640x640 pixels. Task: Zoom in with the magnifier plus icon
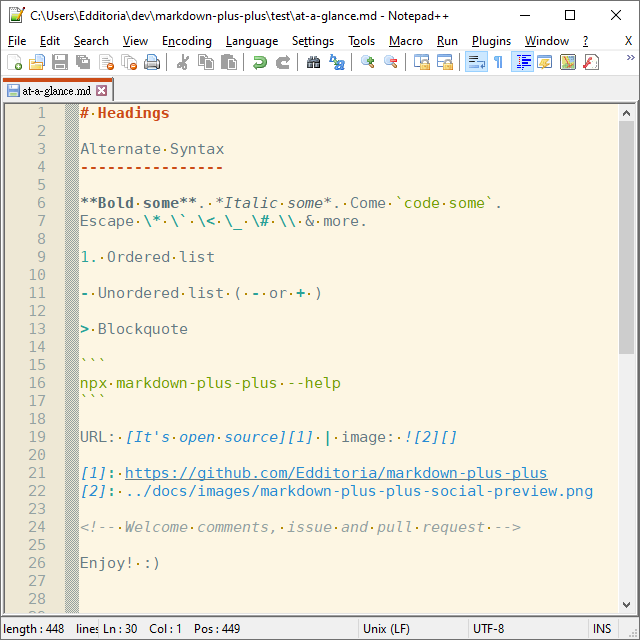[x=367, y=62]
